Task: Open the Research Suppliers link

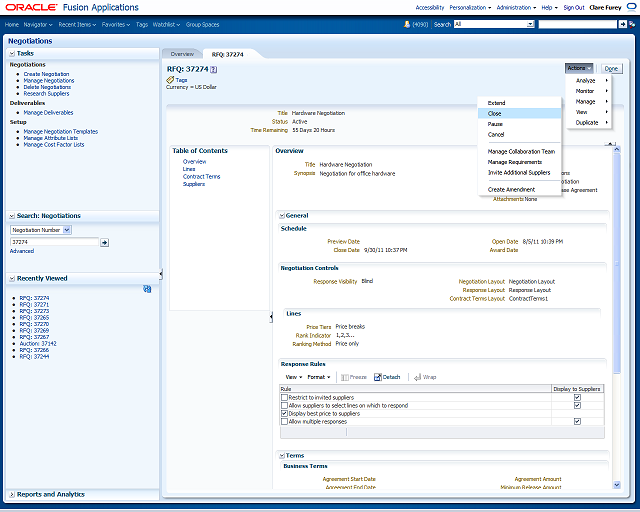Action: point(46,93)
